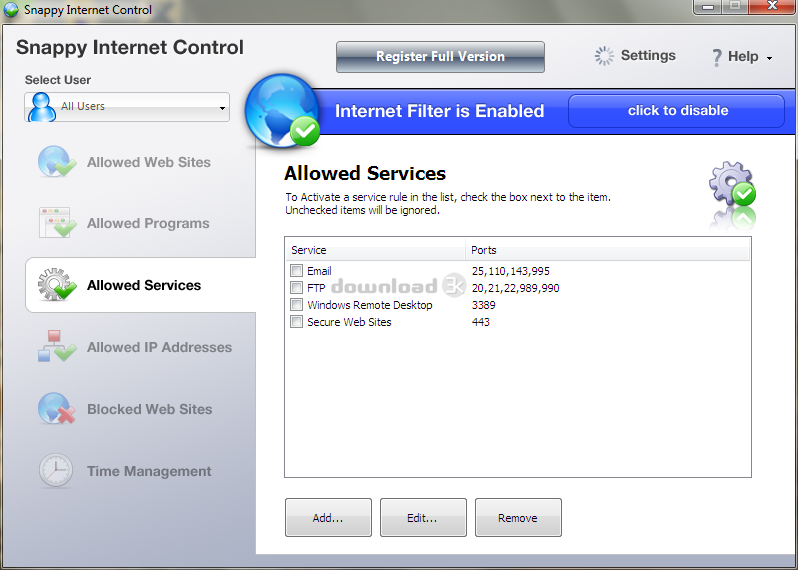
Task: Check the FTP service checkbox
Action: click(297, 288)
